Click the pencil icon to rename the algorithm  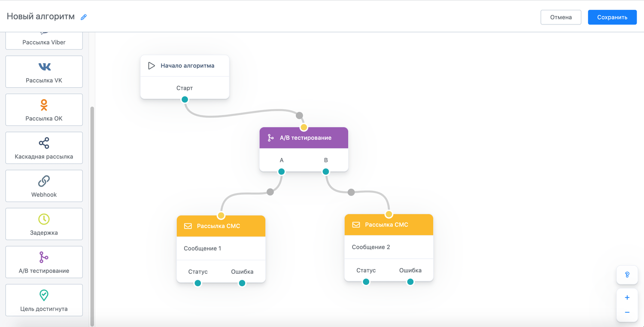[x=84, y=17]
